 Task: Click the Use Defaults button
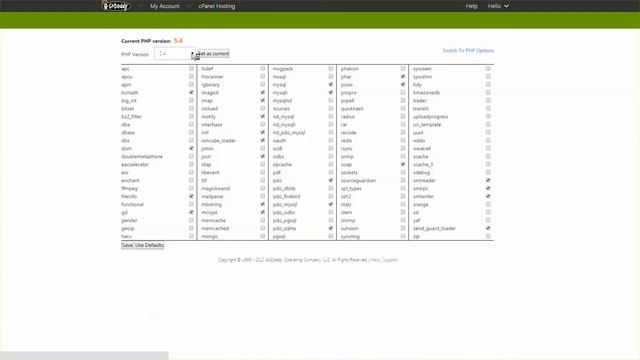[149, 245]
